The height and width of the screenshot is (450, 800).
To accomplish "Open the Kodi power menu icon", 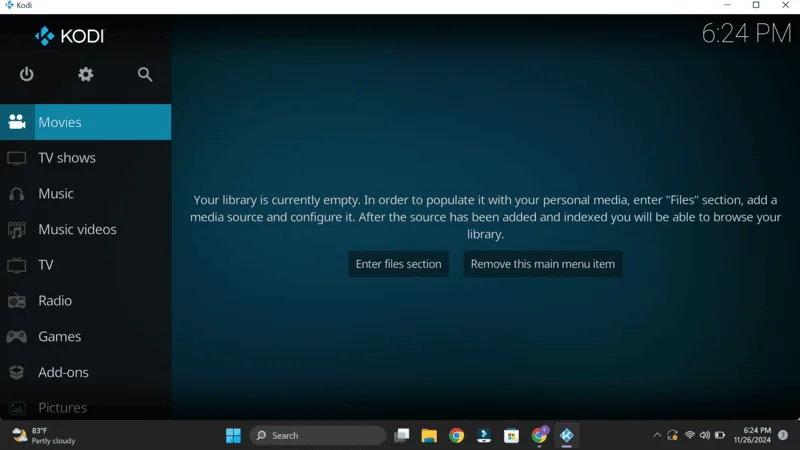I will pos(27,74).
